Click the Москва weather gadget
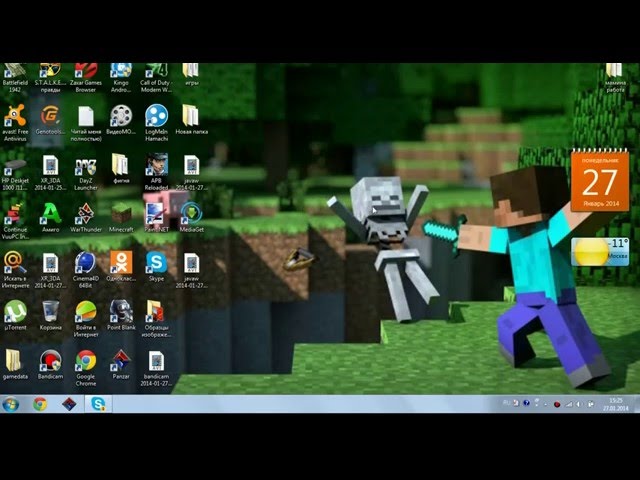Screen dimensions: 640x480 coord(600,252)
